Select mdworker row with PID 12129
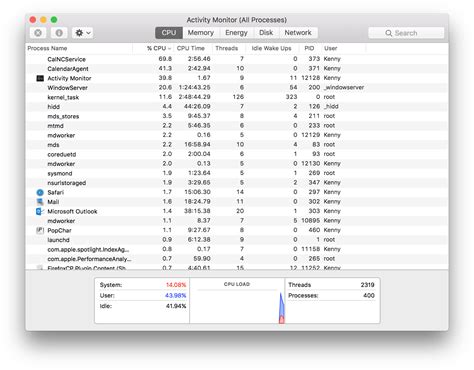The height and width of the screenshot is (370, 474). click(x=237, y=135)
